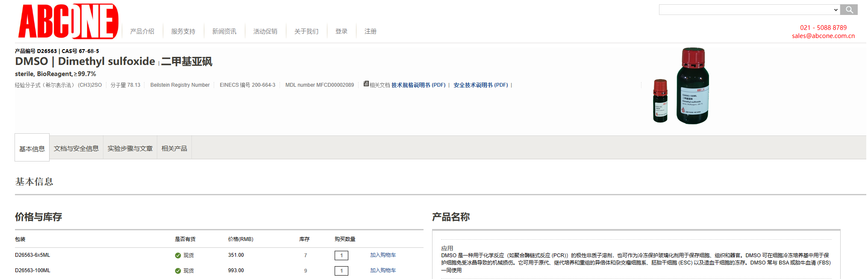Screen dimensions: 868x279
Task: Click quantity field for D26563-6x5ML
Action: point(341,256)
